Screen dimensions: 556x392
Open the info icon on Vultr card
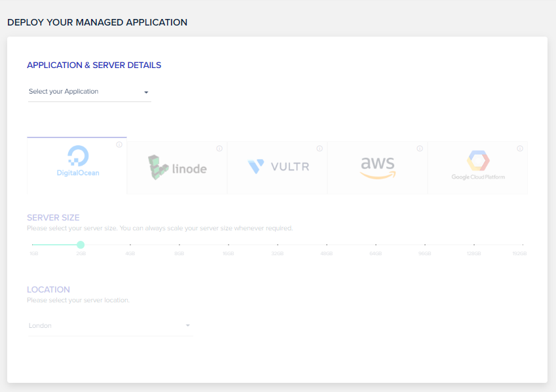(320, 149)
